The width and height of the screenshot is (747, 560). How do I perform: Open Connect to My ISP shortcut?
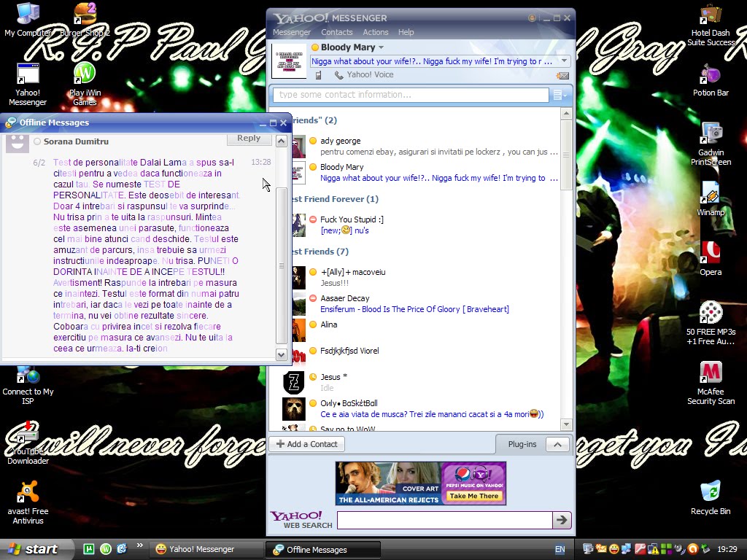28,384
